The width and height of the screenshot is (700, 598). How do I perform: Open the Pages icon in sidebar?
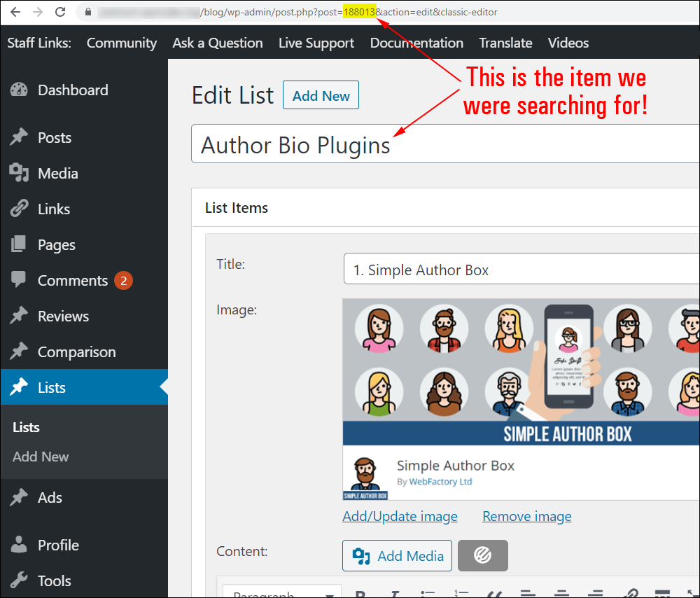click(x=19, y=244)
